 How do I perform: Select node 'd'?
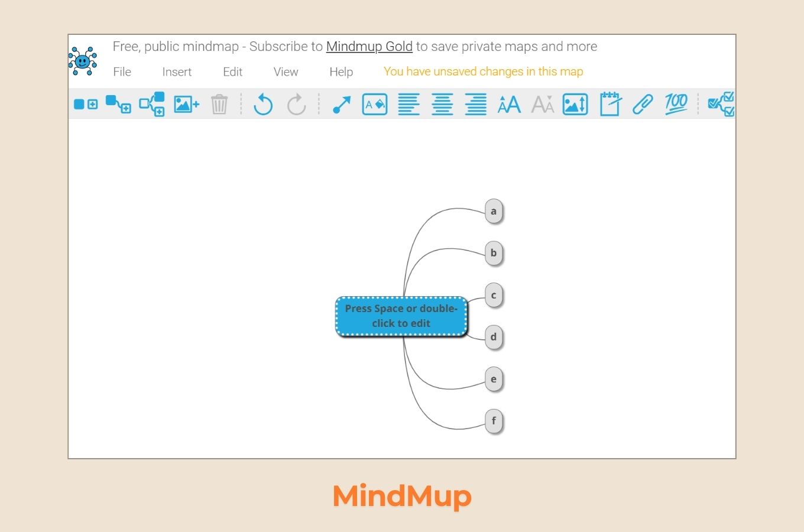pyautogui.click(x=494, y=338)
